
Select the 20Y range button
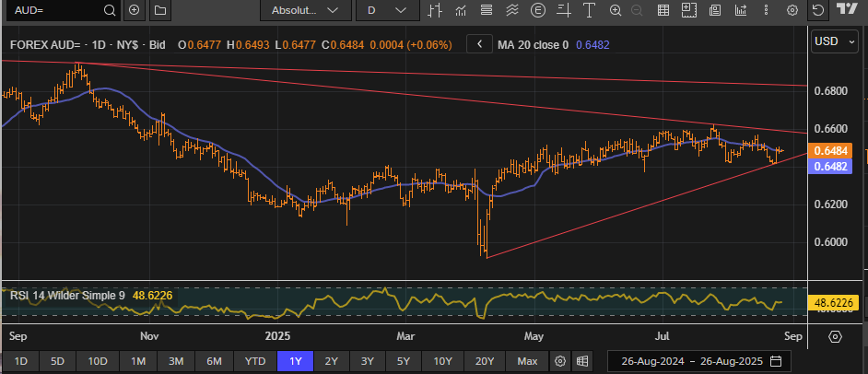485,361
